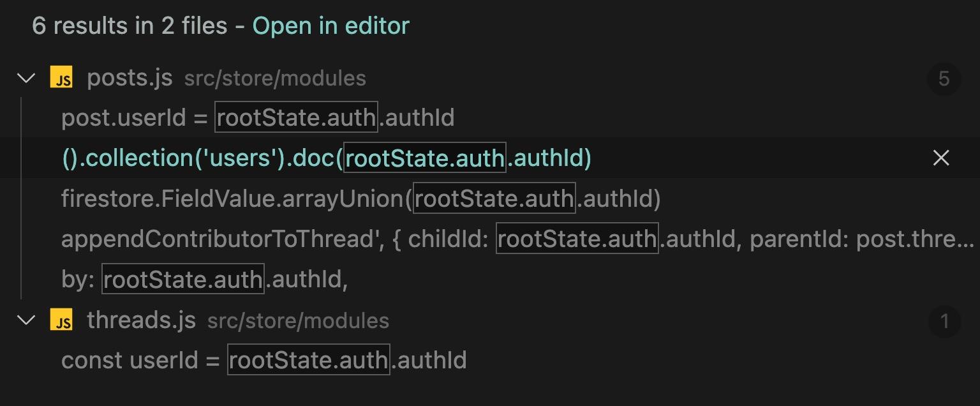Collapse the threads.js results group
Screen dimensions: 980x406
(x=26, y=320)
